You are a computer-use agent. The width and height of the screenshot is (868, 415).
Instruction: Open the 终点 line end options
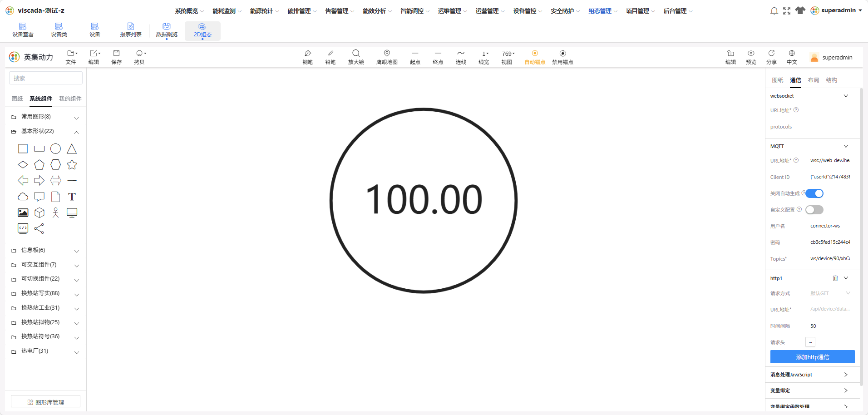(438, 57)
